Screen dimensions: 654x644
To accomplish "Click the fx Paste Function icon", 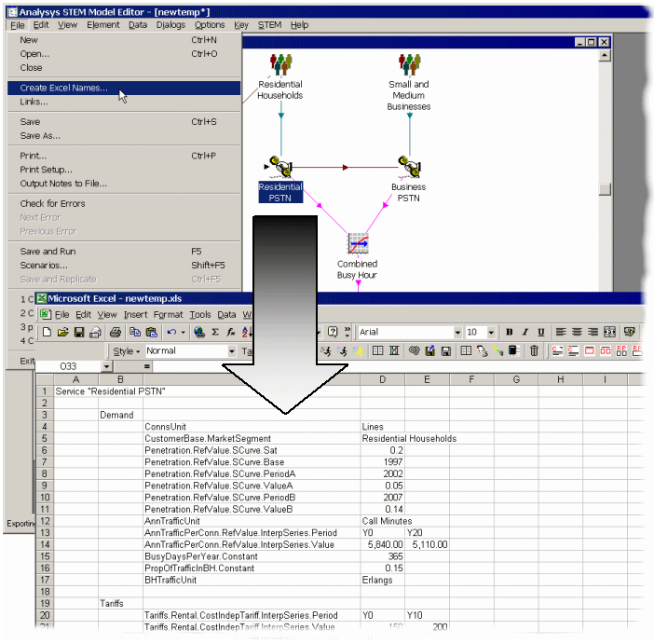I will coord(231,332).
